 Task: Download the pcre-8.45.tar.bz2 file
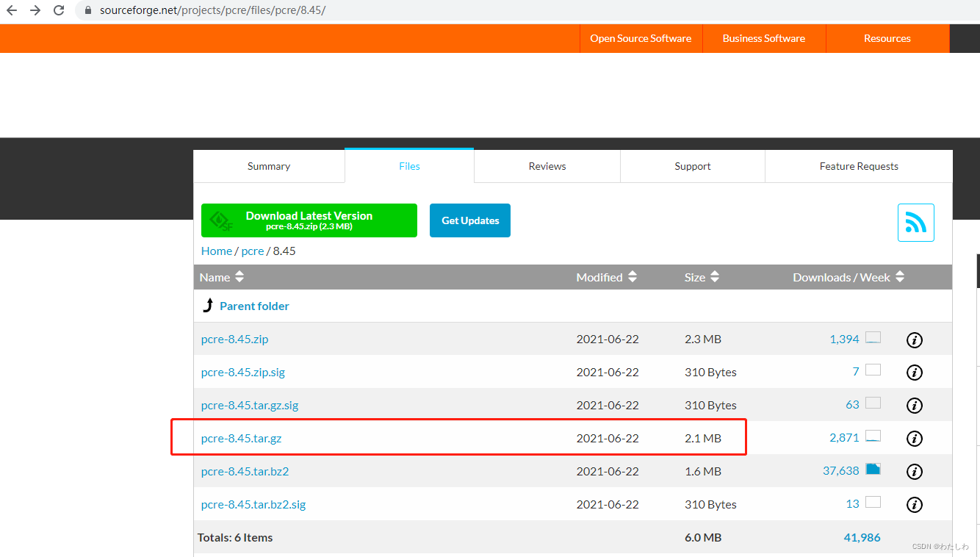pos(245,472)
